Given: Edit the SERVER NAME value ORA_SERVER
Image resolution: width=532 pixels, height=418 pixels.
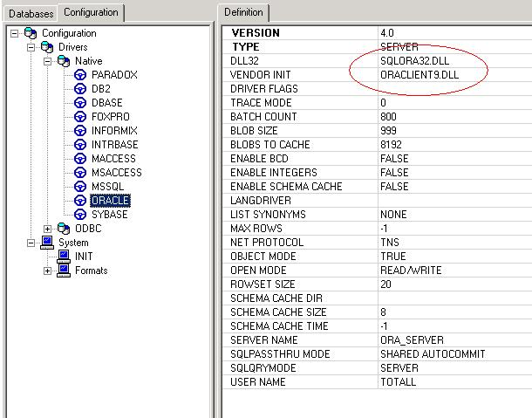Looking at the screenshot, I should tap(412, 340).
